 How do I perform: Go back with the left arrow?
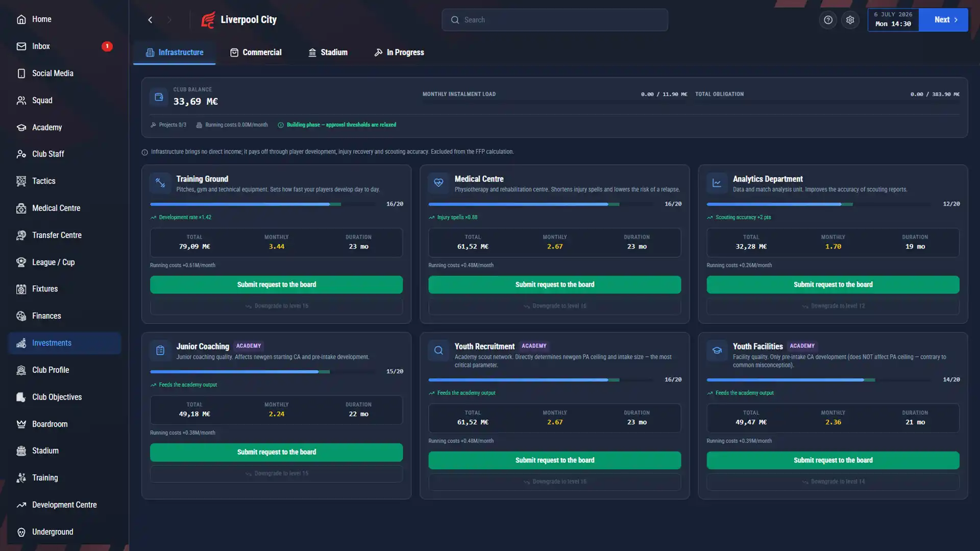click(150, 20)
